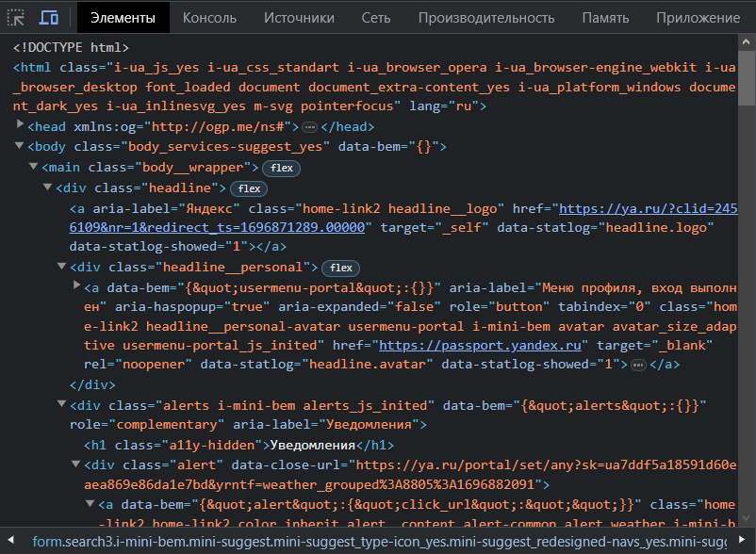Expand the usermenu-portal anchor node
This screenshot has height=554, width=756.
tap(76, 285)
